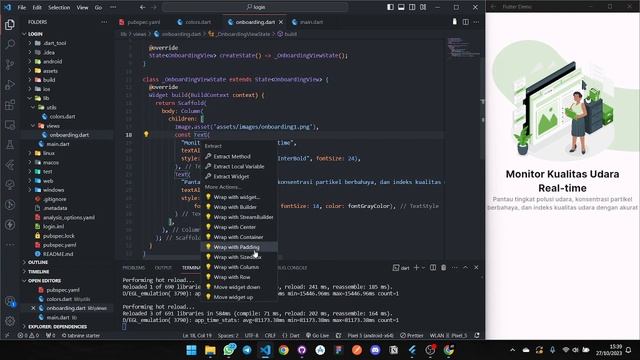The height and width of the screenshot is (360, 640).
Task: Open the PROBLEMS panel tab
Action: pyautogui.click(x=133, y=268)
